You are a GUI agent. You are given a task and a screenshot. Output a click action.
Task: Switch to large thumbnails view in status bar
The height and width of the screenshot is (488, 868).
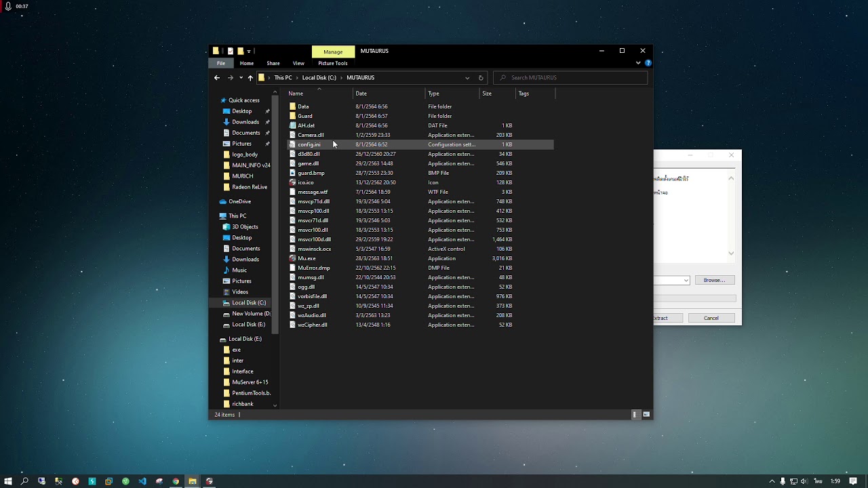tap(646, 414)
